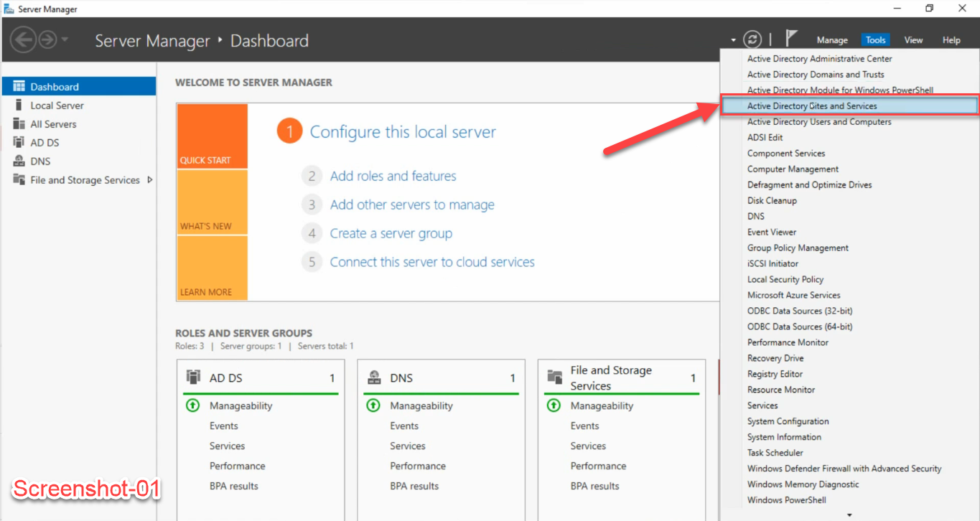Click DNS Manageability green status icon
980x521 pixels.
[373, 405]
